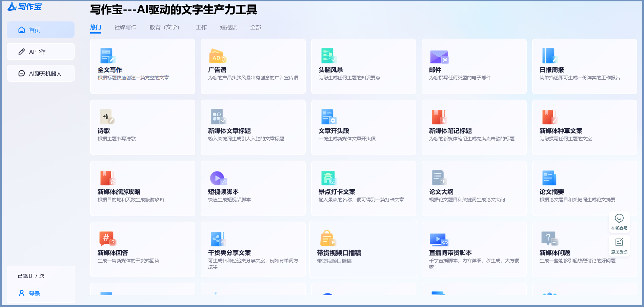Viewport: 644px width, 307px height.
Task: Click 根据论文题目和关键词生成论文摘要 text
Action: click(578, 200)
